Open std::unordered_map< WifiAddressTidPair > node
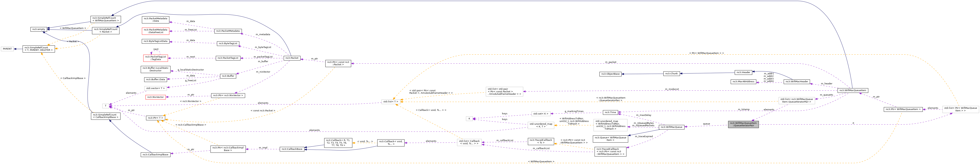The image size is (980, 164). pos(610,125)
